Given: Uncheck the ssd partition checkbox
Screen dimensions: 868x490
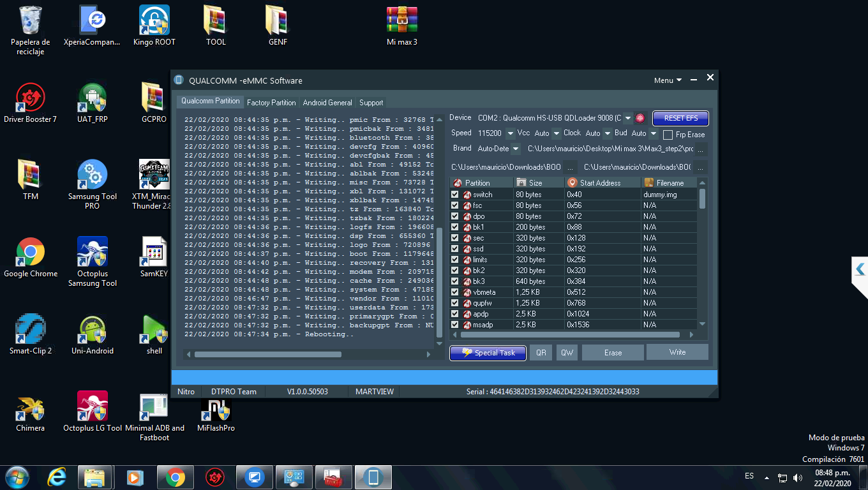Looking at the screenshot, I should coord(455,249).
